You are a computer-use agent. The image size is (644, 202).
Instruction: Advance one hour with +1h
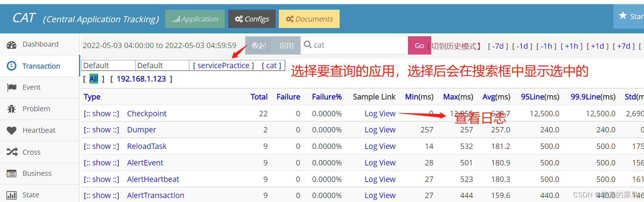click(x=571, y=46)
